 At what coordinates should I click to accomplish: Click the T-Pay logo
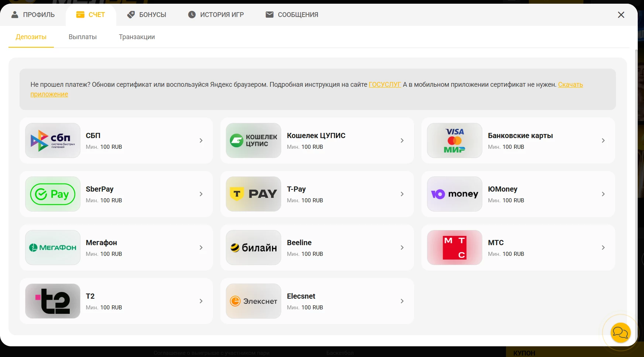tap(254, 194)
